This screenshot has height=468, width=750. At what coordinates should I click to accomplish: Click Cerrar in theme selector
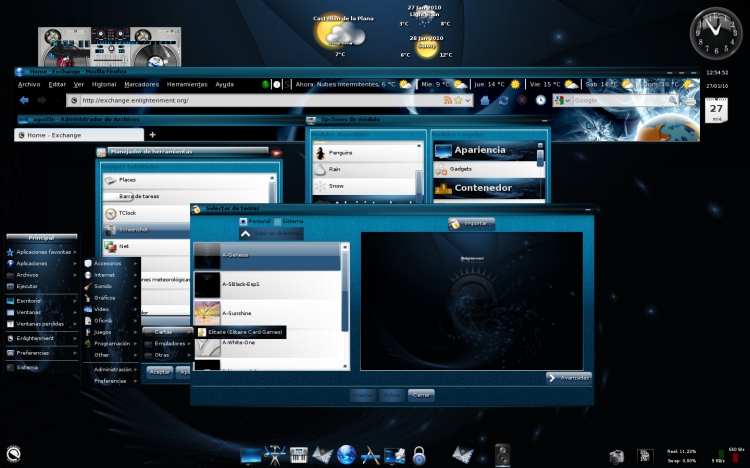421,395
